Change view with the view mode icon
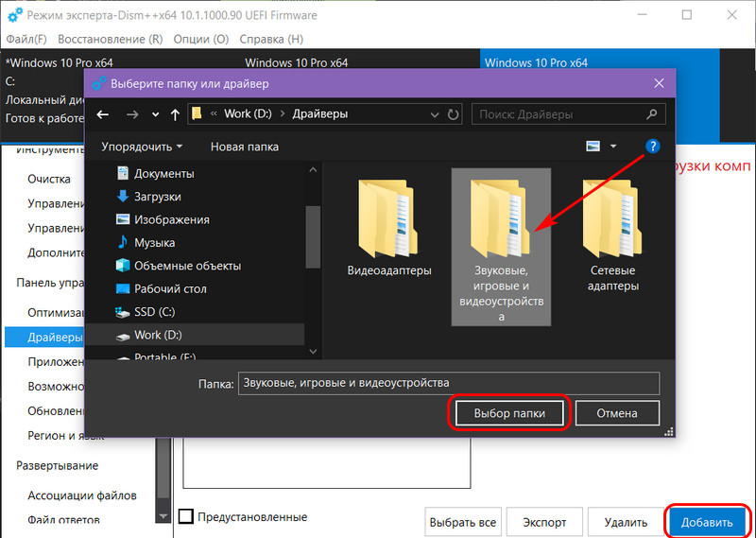The width and height of the screenshot is (756, 538). [593, 147]
